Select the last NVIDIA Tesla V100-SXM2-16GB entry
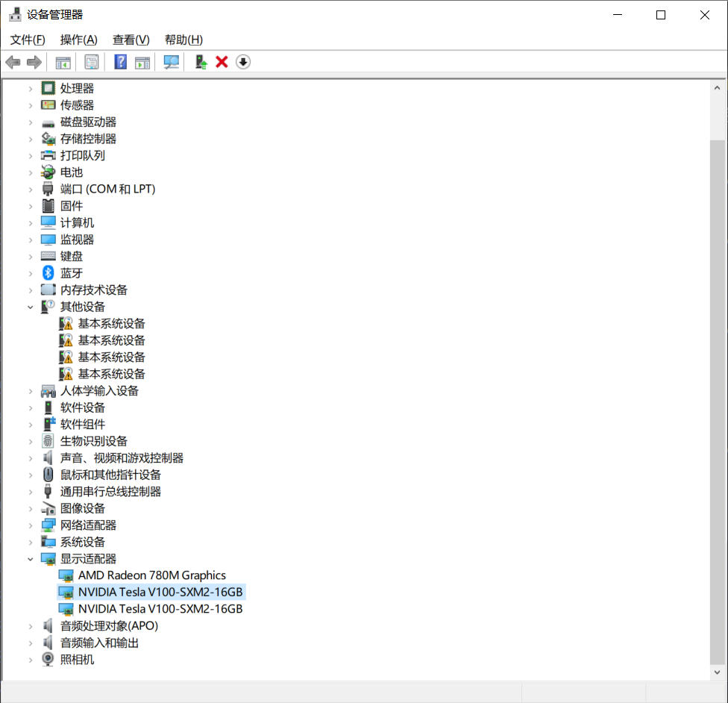728x703 pixels. click(160, 609)
